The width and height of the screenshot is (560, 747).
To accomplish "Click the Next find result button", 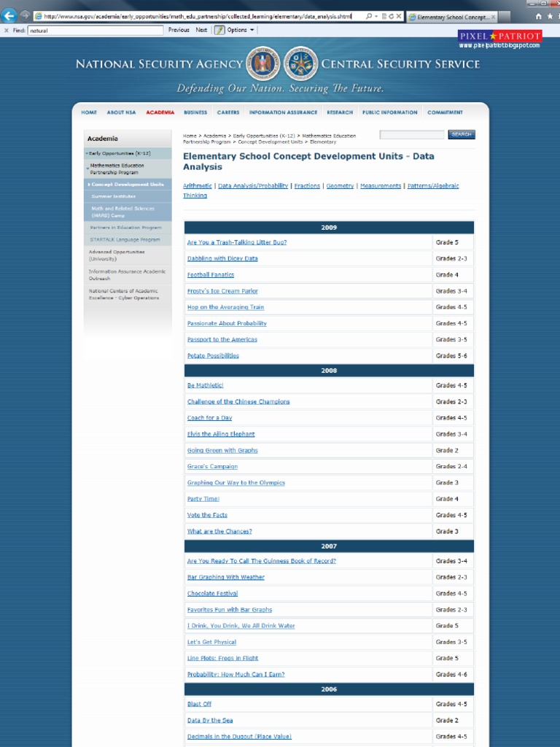I will tap(201, 30).
